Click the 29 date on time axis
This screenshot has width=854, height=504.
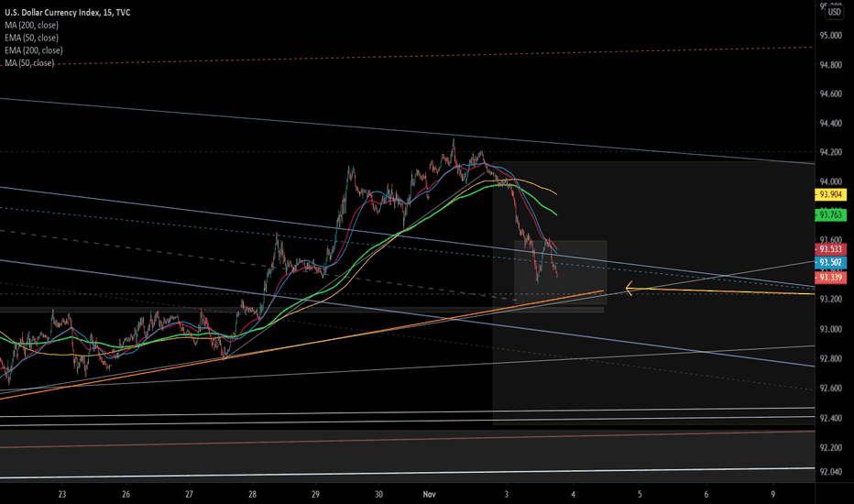pyautogui.click(x=315, y=494)
